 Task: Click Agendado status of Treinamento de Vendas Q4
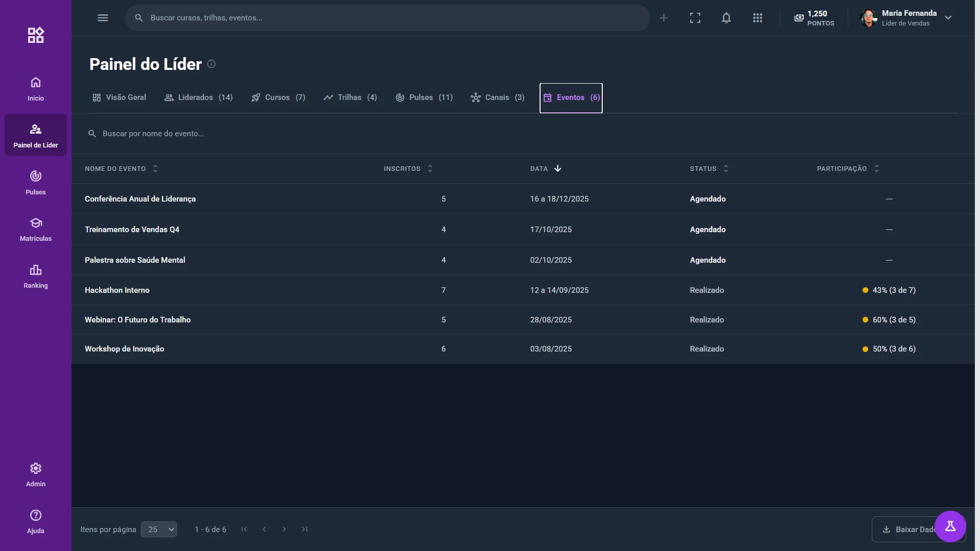tap(707, 230)
